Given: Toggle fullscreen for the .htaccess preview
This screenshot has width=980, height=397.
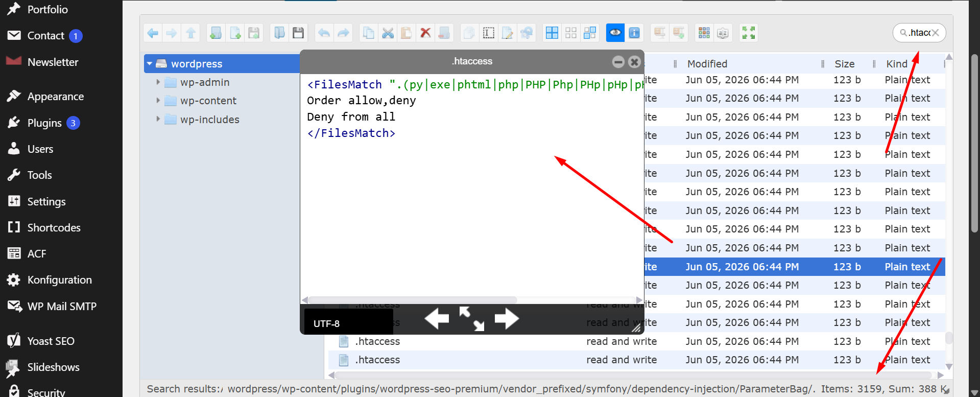Looking at the screenshot, I should (x=471, y=319).
